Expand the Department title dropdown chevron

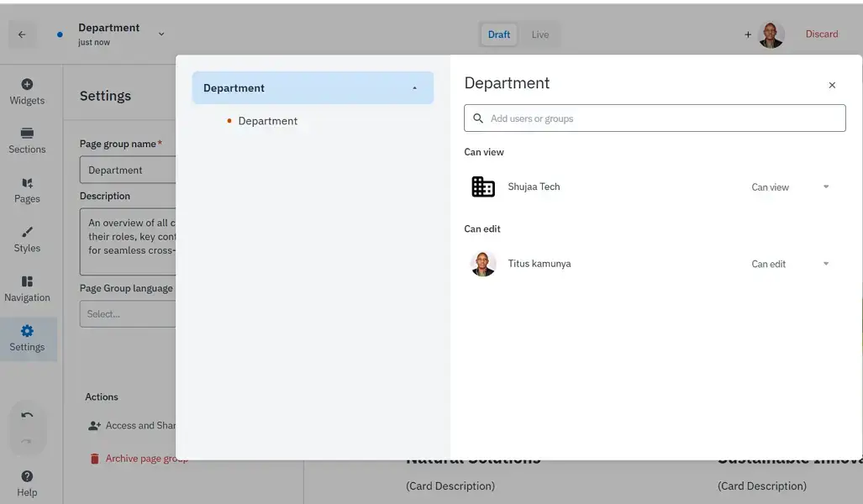click(161, 34)
